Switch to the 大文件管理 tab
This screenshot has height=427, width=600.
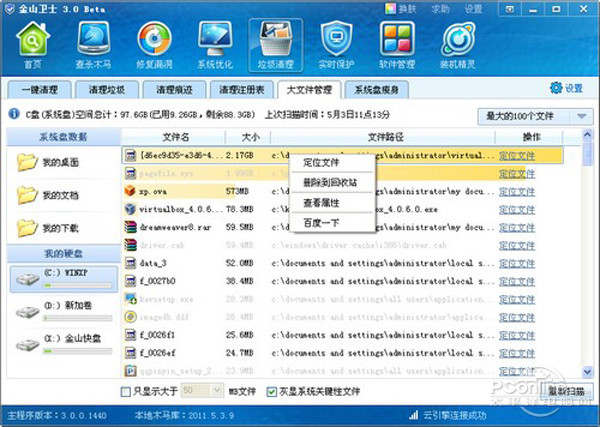point(309,90)
